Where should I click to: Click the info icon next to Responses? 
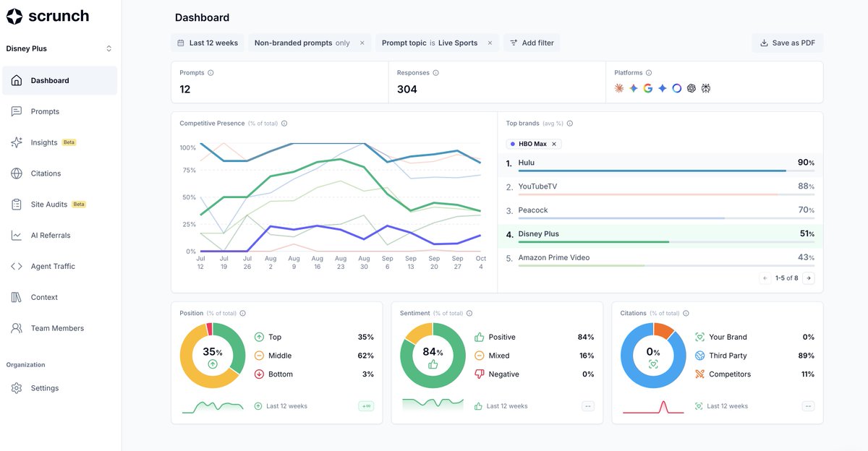tap(435, 73)
